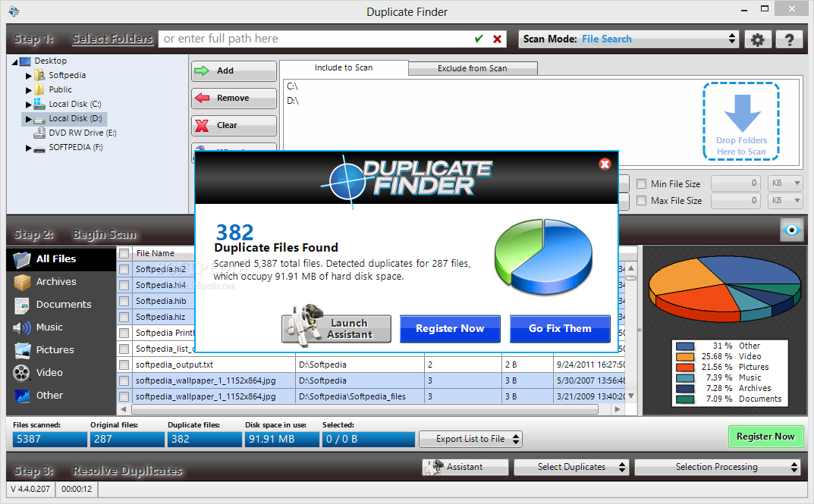814x504 pixels.
Task: Click the Add button with green arrow
Action: (234, 71)
